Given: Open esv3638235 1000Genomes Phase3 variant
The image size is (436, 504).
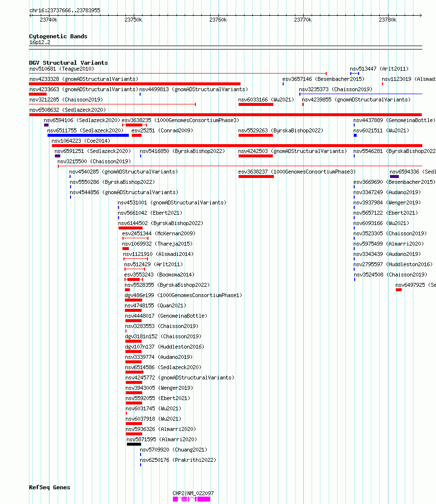Looking at the screenshot, I should tap(180, 120).
